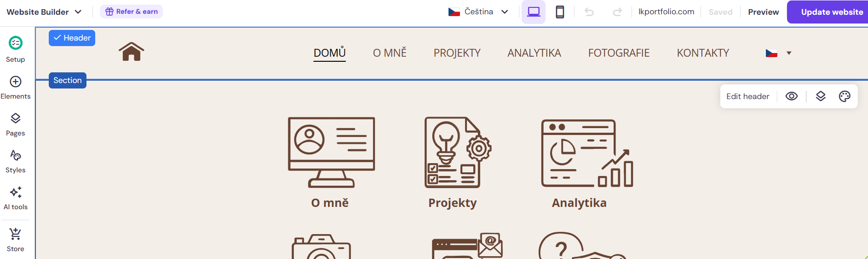Click the O mně text label
This screenshot has height=259, width=868.
point(330,203)
